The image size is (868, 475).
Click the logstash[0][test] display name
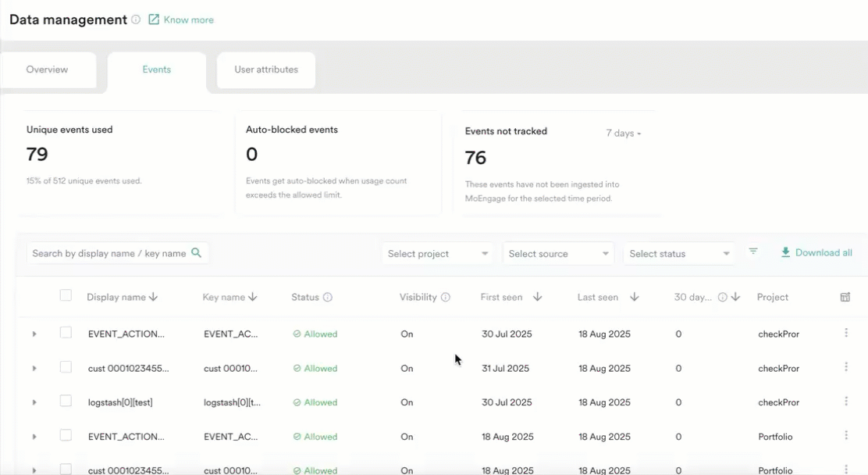click(120, 402)
